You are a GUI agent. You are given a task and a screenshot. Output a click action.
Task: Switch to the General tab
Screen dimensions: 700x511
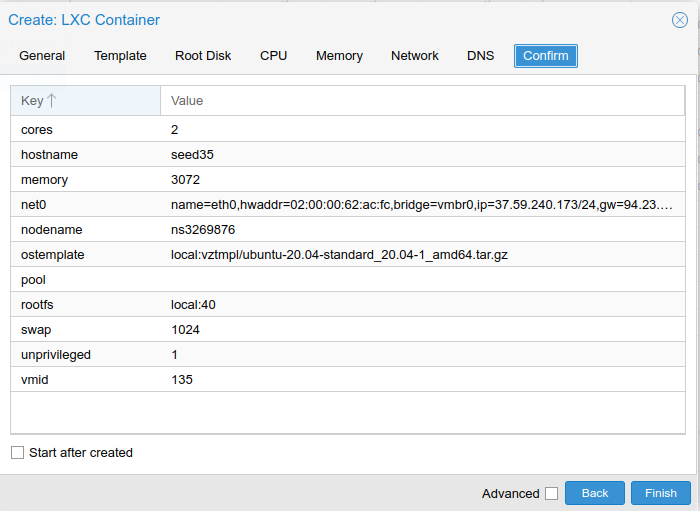(x=42, y=56)
